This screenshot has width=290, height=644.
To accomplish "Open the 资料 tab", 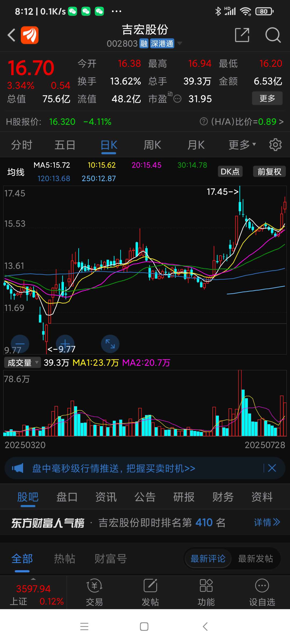I will [x=262, y=497].
